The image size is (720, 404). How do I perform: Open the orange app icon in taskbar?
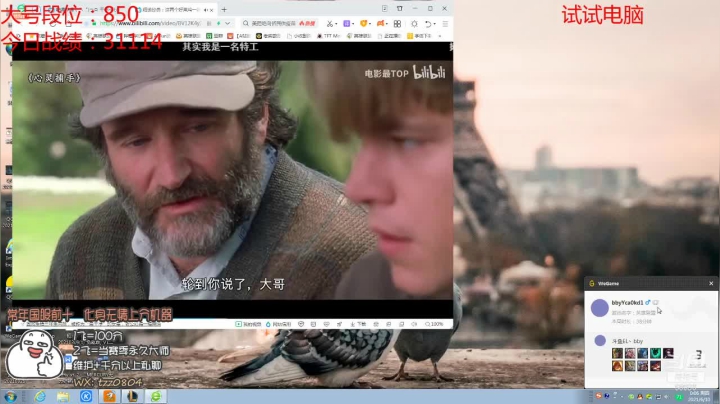click(109, 396)
